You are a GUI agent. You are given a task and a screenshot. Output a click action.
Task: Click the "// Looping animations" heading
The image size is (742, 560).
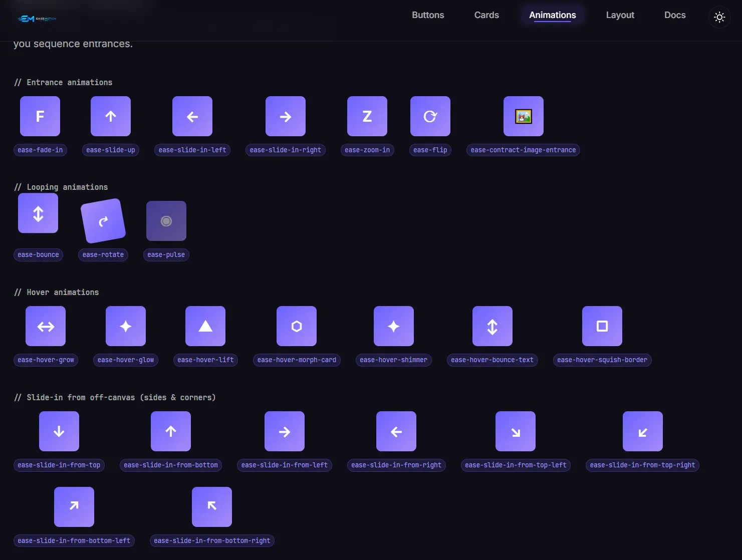61,187
